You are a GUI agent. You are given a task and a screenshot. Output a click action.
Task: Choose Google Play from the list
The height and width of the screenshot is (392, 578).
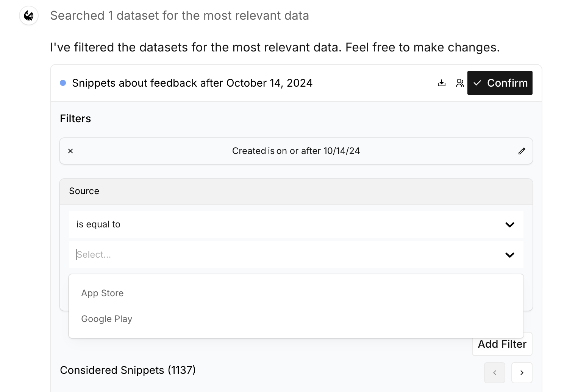pos(296,319)
